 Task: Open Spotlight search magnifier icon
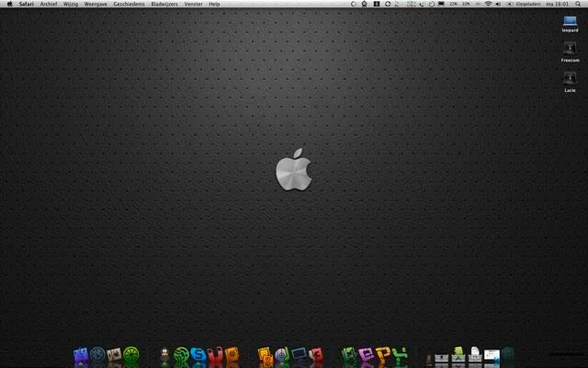[x=578, y=4]
